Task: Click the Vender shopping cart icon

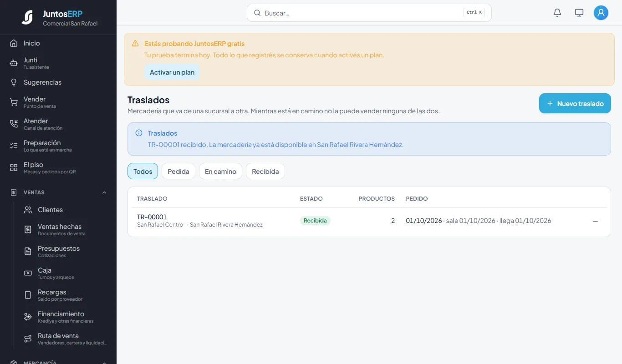Action: click(x=14, y=102)
